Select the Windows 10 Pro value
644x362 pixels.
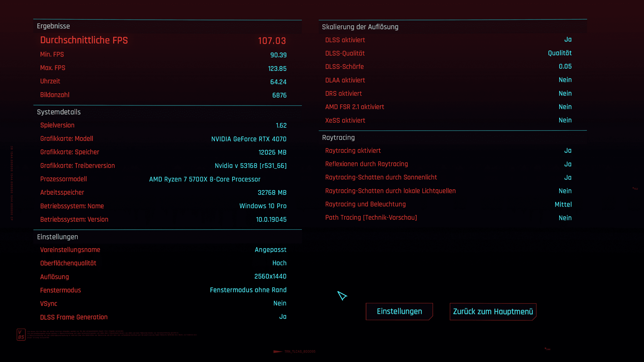coord(263,206)
